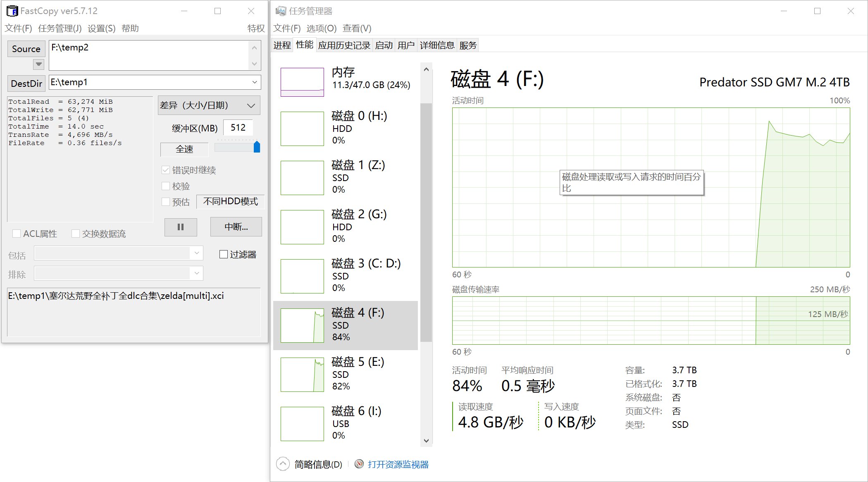
Task: Enable the 过滤器 filter checkbox
Action: pos(224,254)
